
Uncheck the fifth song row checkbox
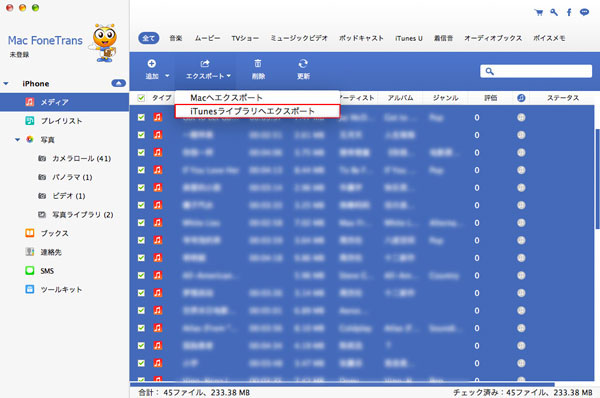point(141,188)
